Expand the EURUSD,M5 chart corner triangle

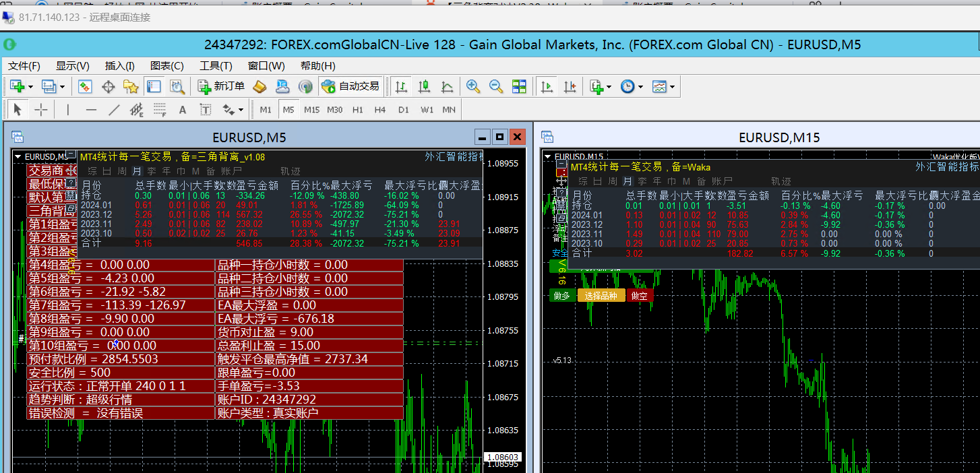pyautogui.click(x=18, y=156)
